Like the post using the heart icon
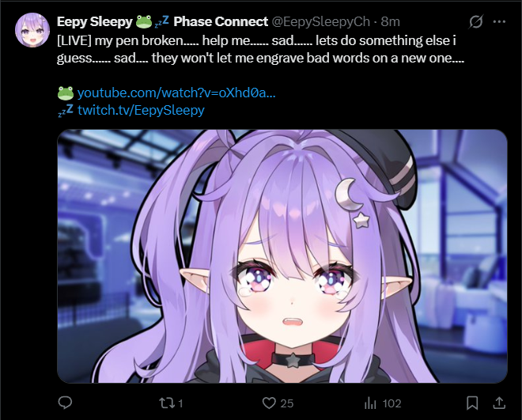This screenshot has width=522, height=420. (x=269, y=403)
